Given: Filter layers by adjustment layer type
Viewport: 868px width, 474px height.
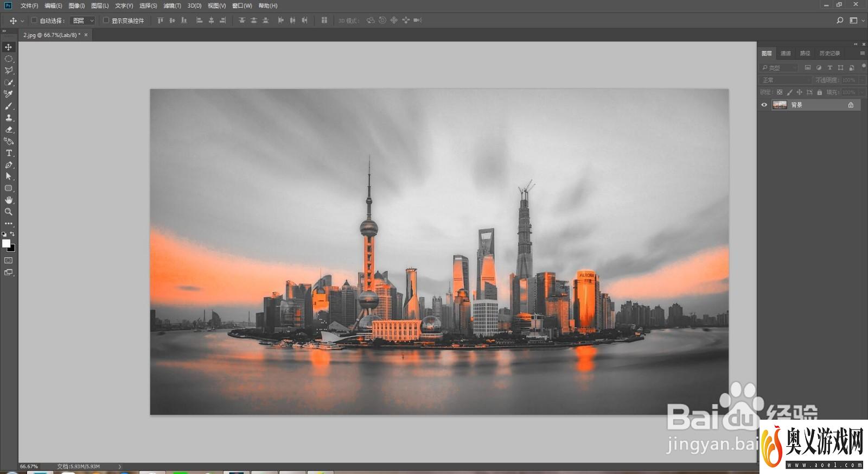Looking at the screenshot, I should [819, 67].
